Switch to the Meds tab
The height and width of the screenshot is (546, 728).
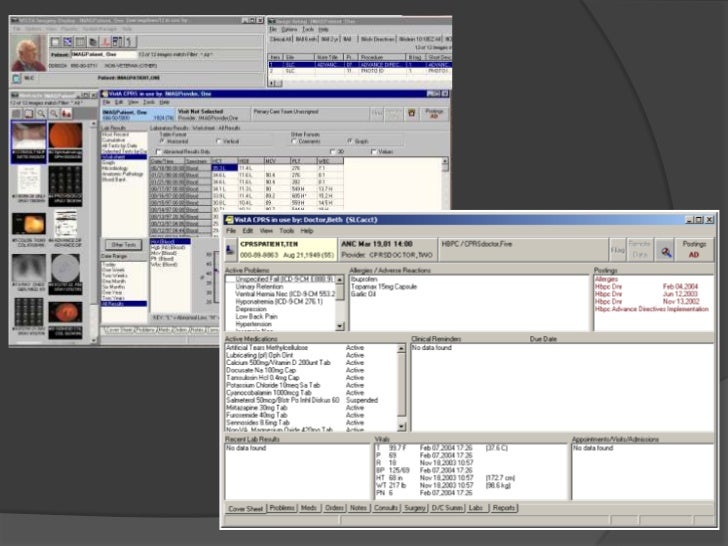point(308,508)
